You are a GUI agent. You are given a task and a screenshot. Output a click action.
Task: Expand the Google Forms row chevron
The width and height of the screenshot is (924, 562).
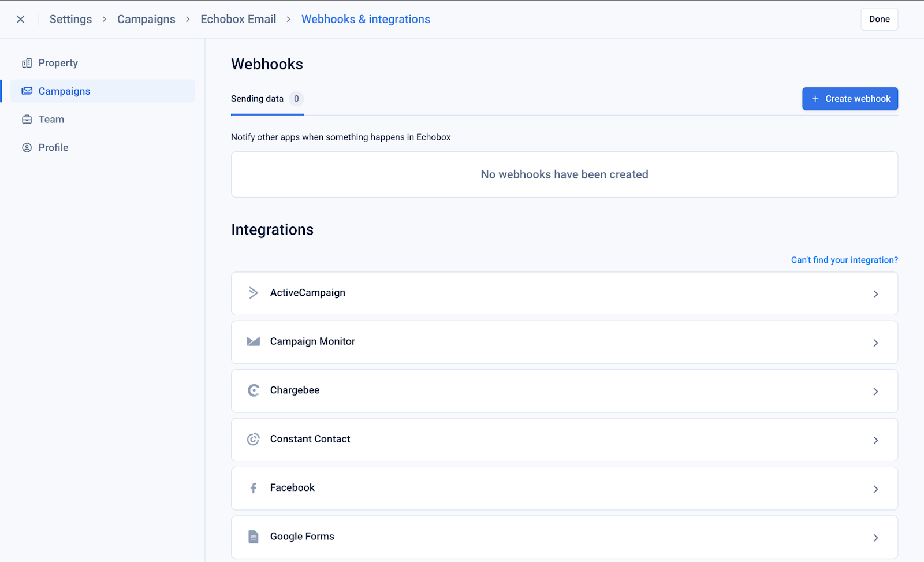[875, 538]
